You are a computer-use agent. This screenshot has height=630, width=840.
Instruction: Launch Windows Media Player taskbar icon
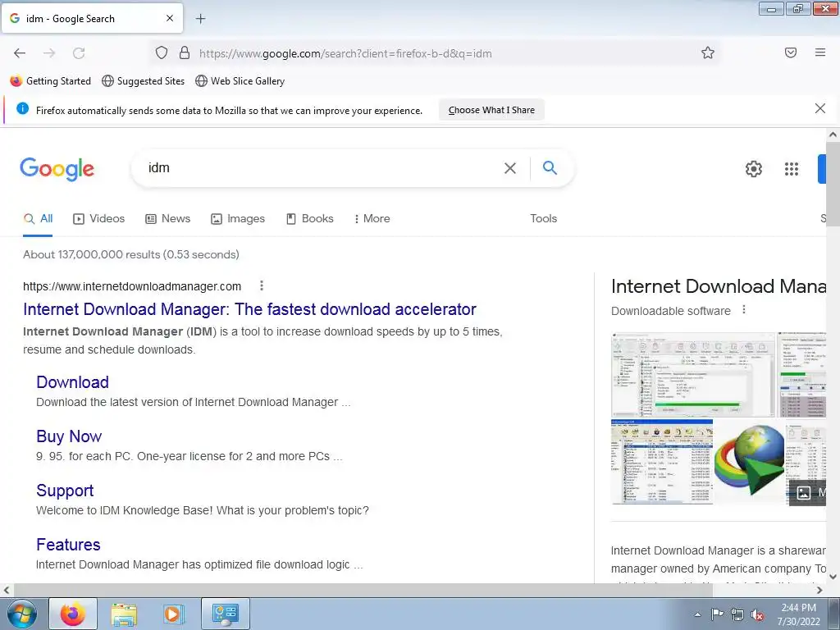(173, 614)
